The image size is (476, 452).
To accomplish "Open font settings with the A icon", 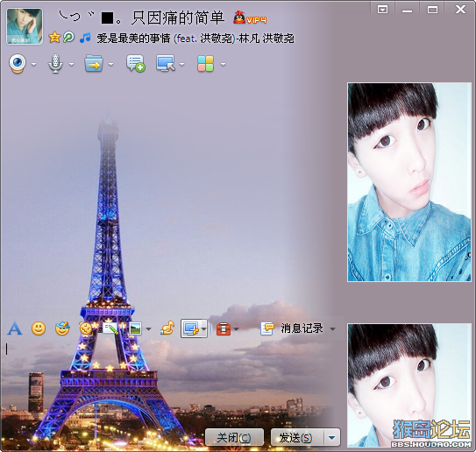I will 15,328.
